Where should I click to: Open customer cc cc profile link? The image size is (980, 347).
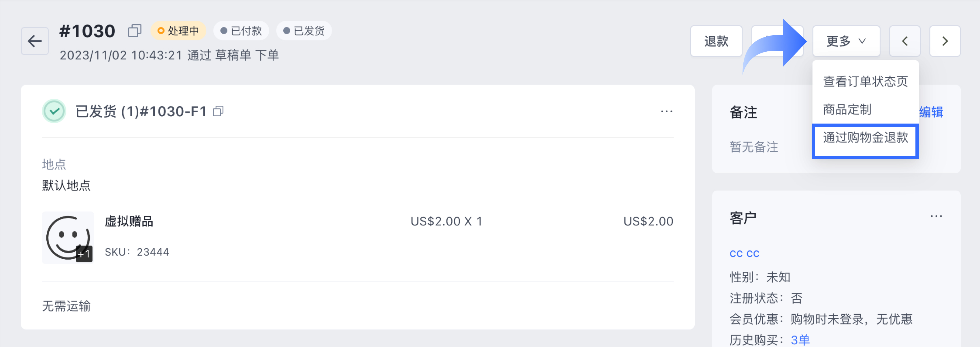click(744, 253)
